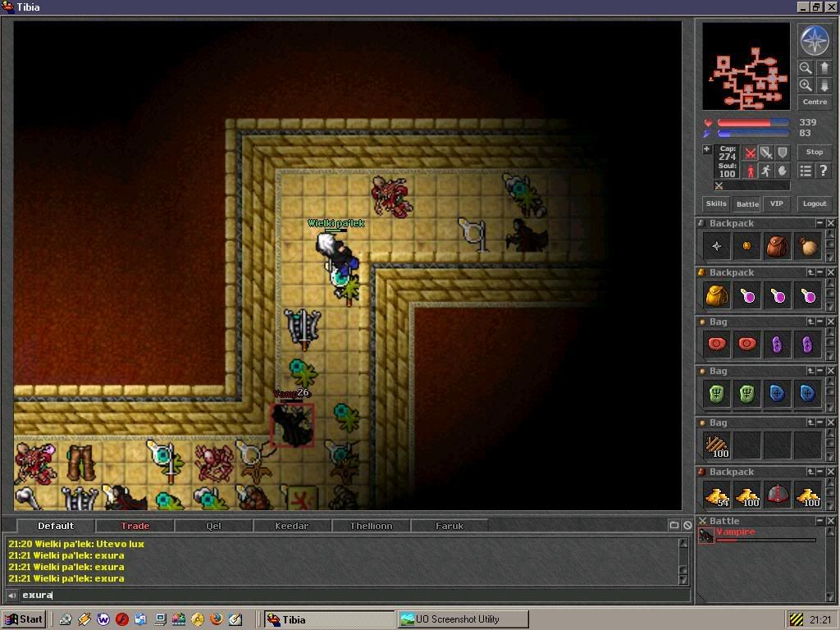The image size is (840, 630).
Task: Open the options list icon
Action: pyautogui.click(x=806, y=171)
